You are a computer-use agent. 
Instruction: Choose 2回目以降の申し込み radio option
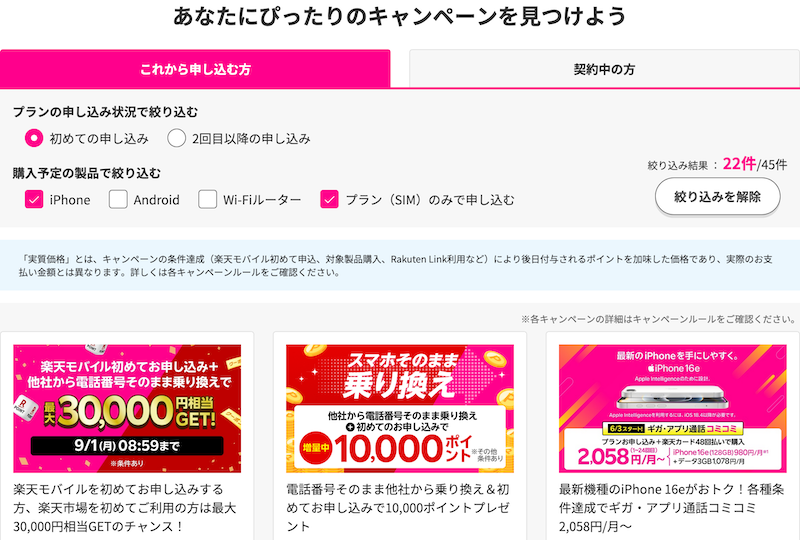(x=177, y=138)
